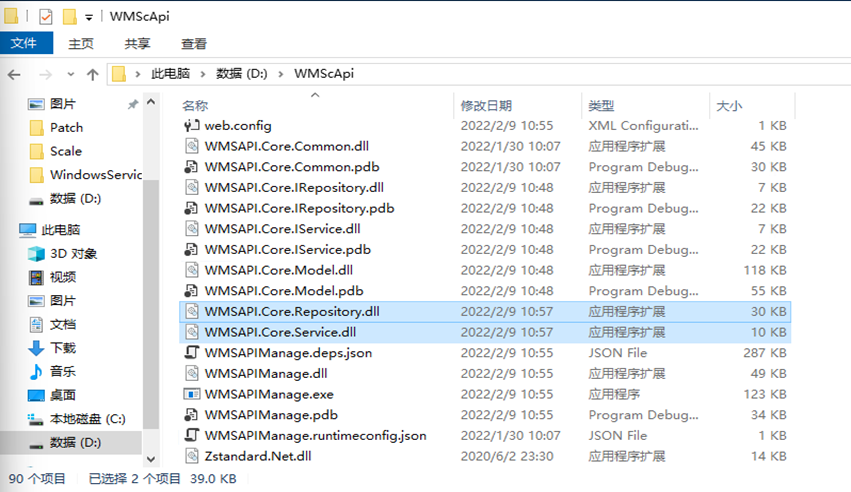Click the WMSAPIManage.runtimeconfig.json file icon
The height and width of the screenshot is (492, 851).
tap(192, 436)
